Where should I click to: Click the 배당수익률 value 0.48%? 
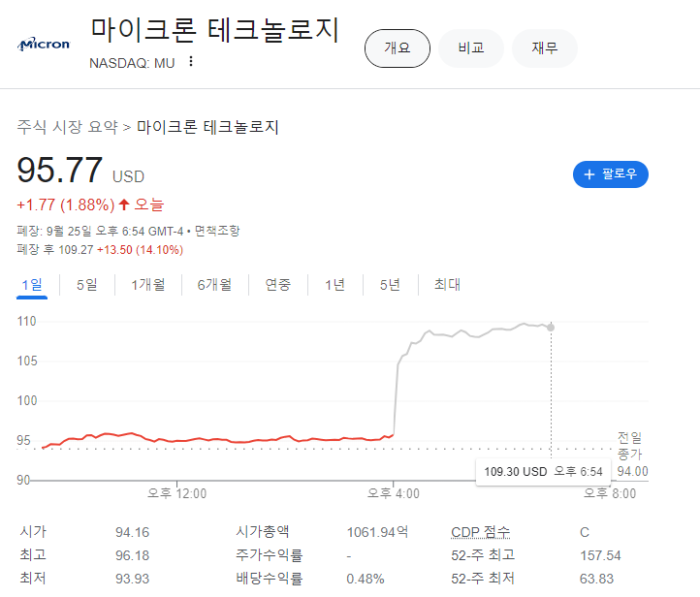pyautogui.click(x=366, y=579)
